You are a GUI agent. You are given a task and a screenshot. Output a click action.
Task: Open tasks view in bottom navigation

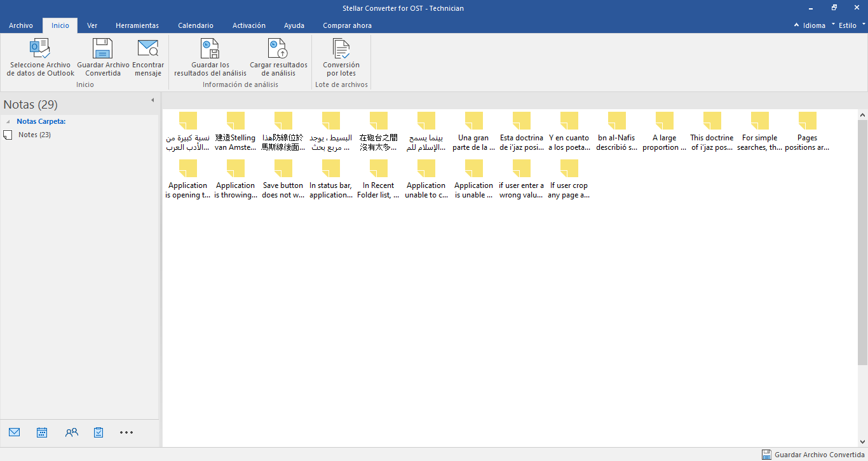click(98, 432)
